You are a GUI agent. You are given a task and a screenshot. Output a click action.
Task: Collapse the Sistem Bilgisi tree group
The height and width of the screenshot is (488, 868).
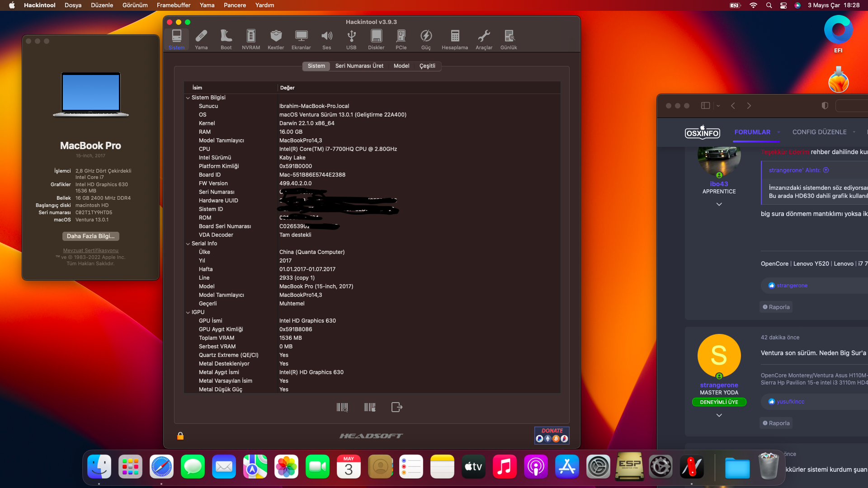point(188,98)
